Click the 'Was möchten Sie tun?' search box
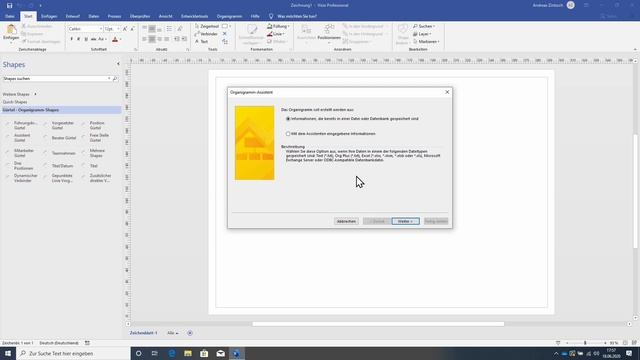 tap(297, 16)
